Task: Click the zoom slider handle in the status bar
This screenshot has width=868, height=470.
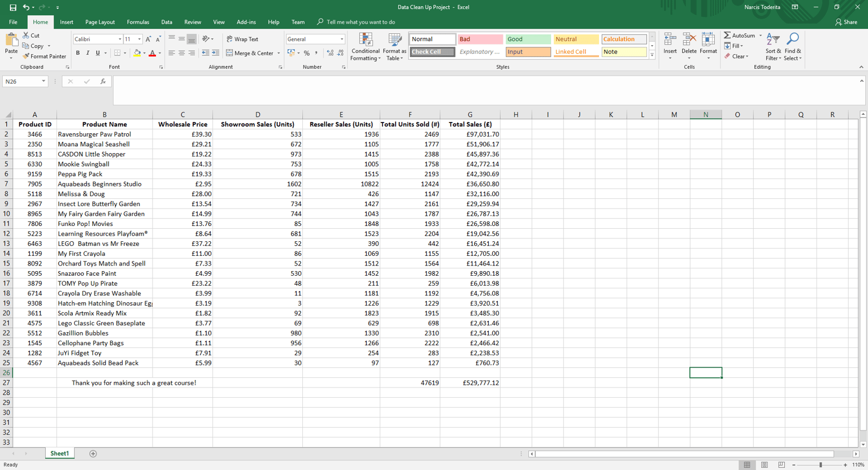Action: (821, 465)
